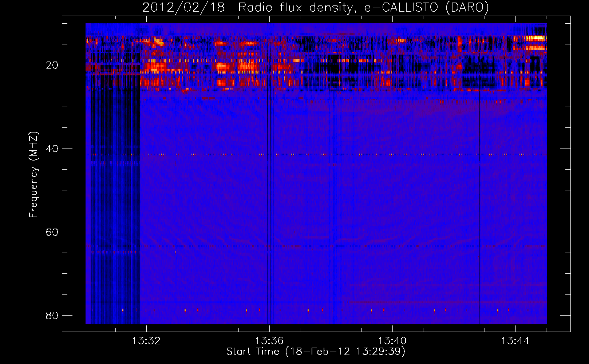Click the 13:36 time tick label

(x=269, y=341)
